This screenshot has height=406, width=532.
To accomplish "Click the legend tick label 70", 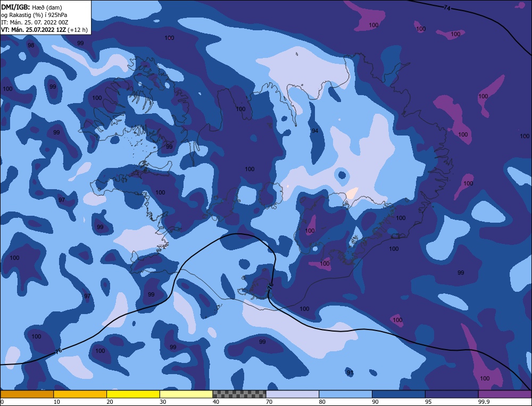I will 269,402.
